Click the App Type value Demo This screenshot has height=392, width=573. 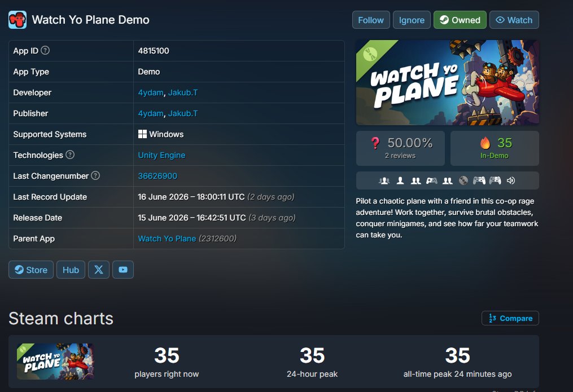148,72
